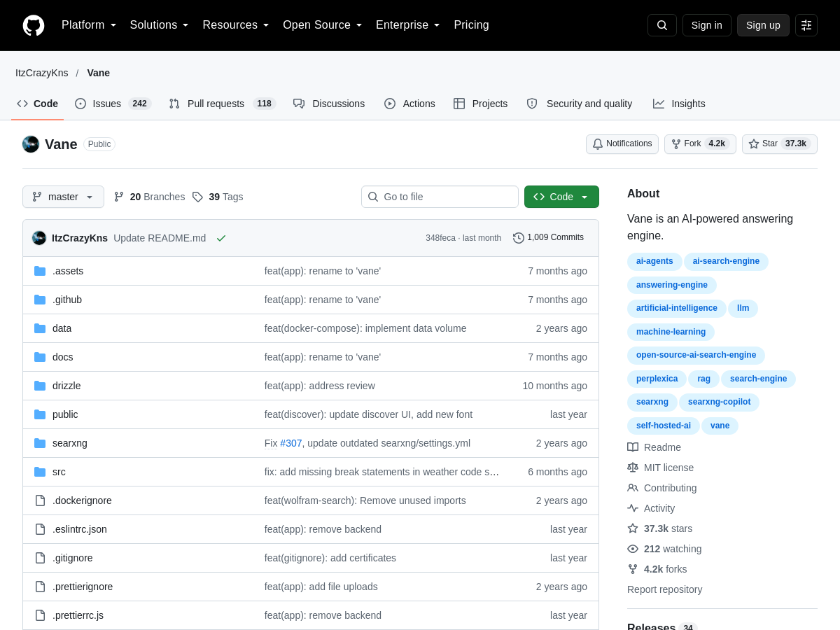
Task: Open the src folder
Action: click(x=59, y=472)
